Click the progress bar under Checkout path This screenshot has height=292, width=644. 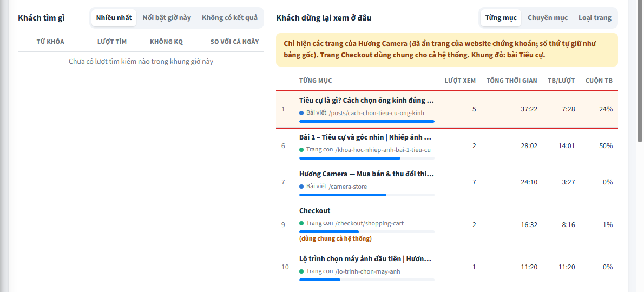coord(367,232)
